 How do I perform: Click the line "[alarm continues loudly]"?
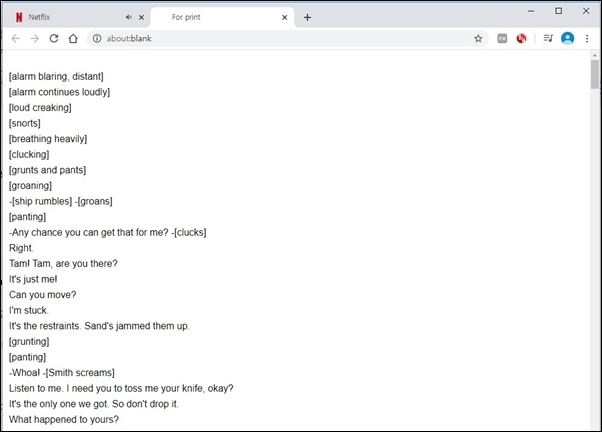click(59, 92)
